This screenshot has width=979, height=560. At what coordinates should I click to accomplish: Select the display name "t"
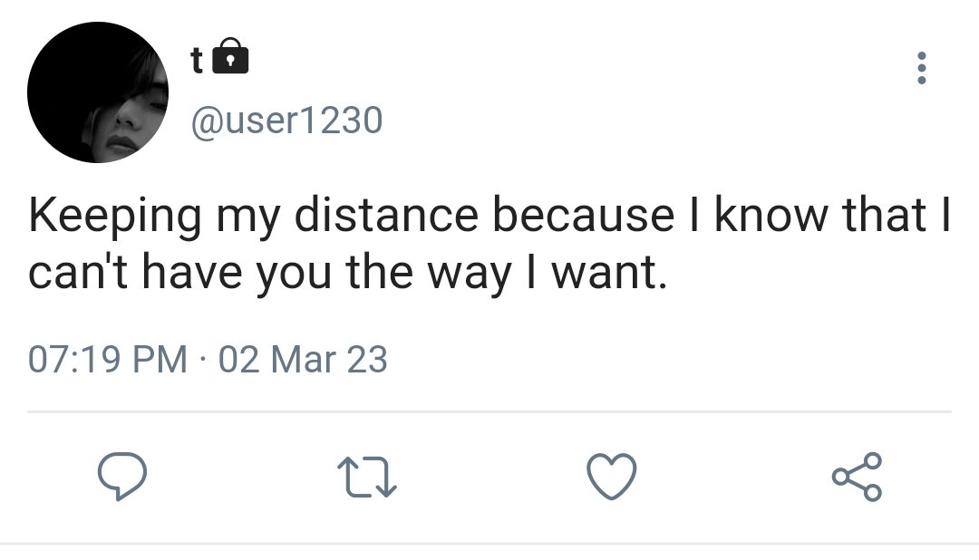197,61
